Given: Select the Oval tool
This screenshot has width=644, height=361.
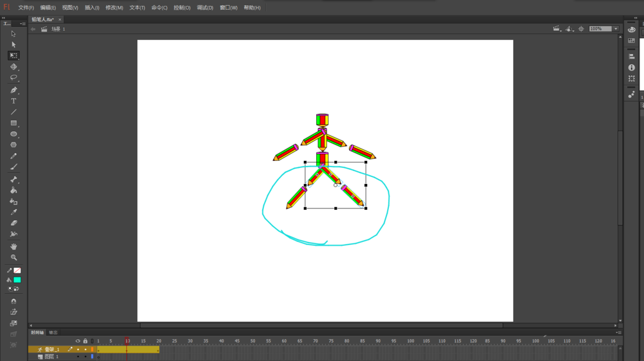Looking at the screenshot, I should pyautogui.click(x=14, y=134).
